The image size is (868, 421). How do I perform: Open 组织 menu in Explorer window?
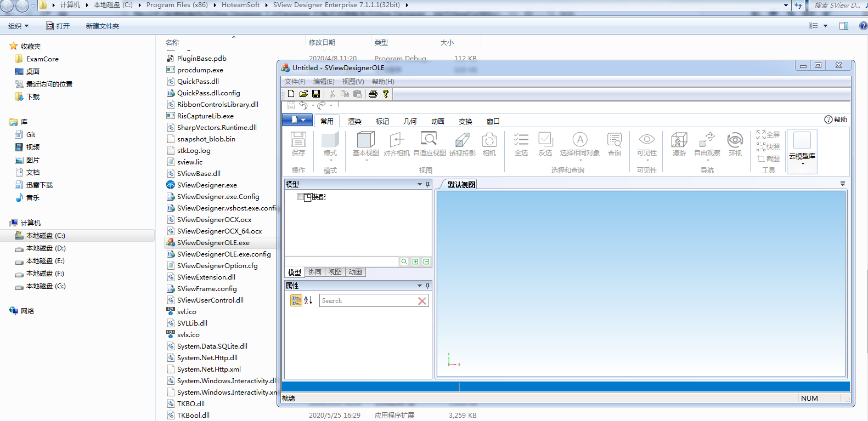point(18,26)
